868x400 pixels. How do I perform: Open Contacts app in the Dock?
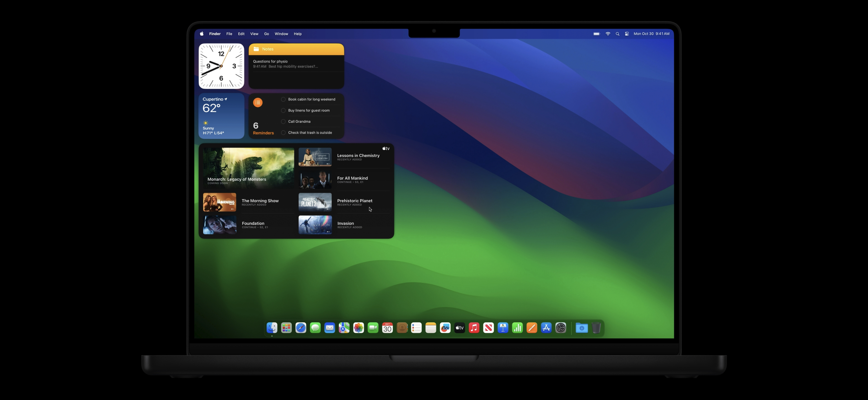pos(402,328)
